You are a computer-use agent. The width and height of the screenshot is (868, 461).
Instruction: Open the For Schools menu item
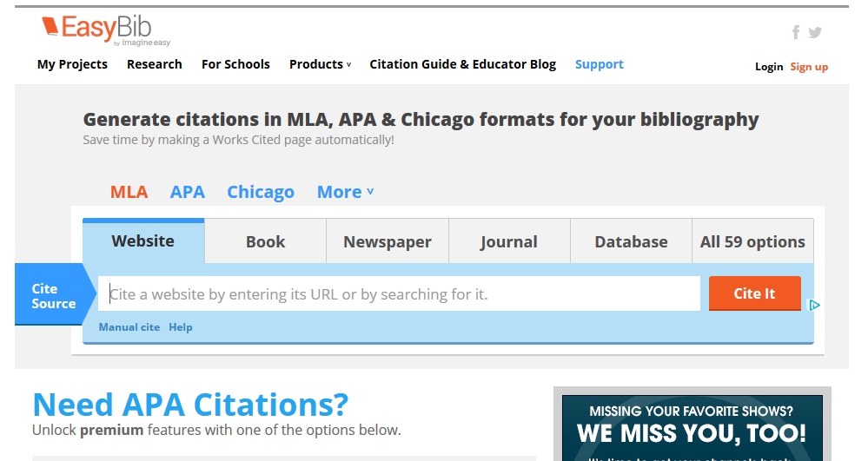coord(235,64)
